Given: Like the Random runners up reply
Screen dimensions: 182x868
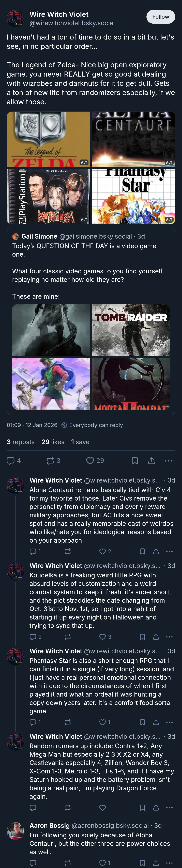Looking at the screenshot, I should click(103, 808).
